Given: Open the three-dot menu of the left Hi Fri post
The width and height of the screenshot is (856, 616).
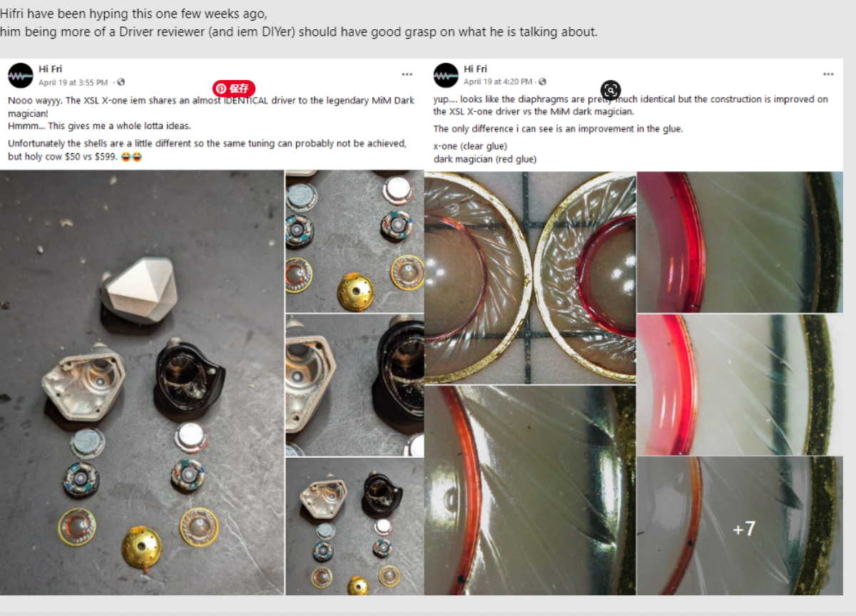Looking at the screenshot, I should (407, 74).
